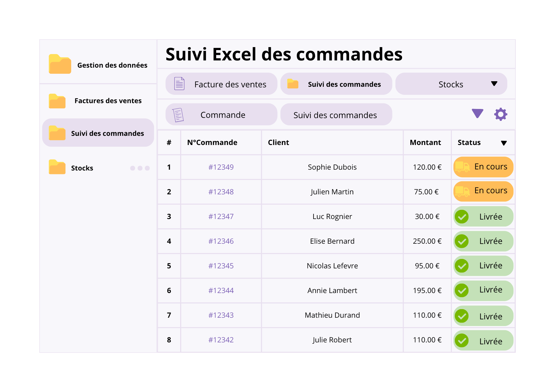The width and height of the screenshot is (555, 392).
Task: Expand the Status column filter arrow
Action: tap(504, 143)
